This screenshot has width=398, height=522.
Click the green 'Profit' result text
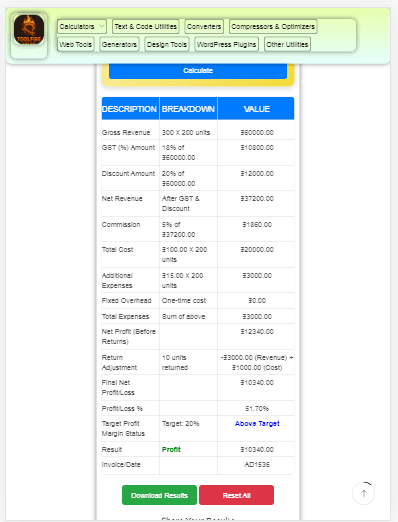click(171, 449)
